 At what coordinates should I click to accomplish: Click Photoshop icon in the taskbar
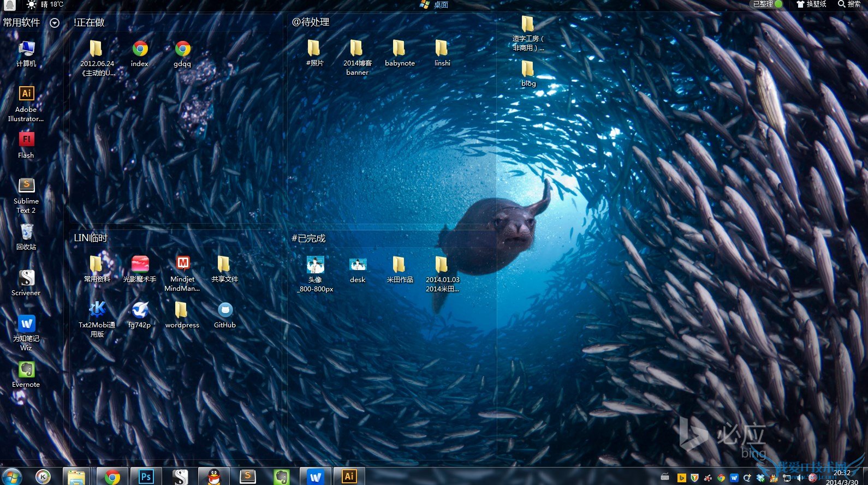click(x=146, y=476)
